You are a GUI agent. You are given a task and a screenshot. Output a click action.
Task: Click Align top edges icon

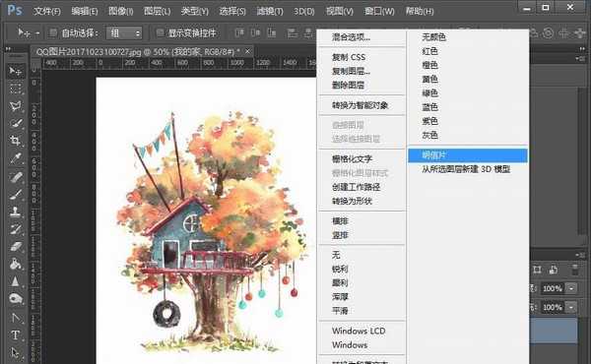click(239, 33)
